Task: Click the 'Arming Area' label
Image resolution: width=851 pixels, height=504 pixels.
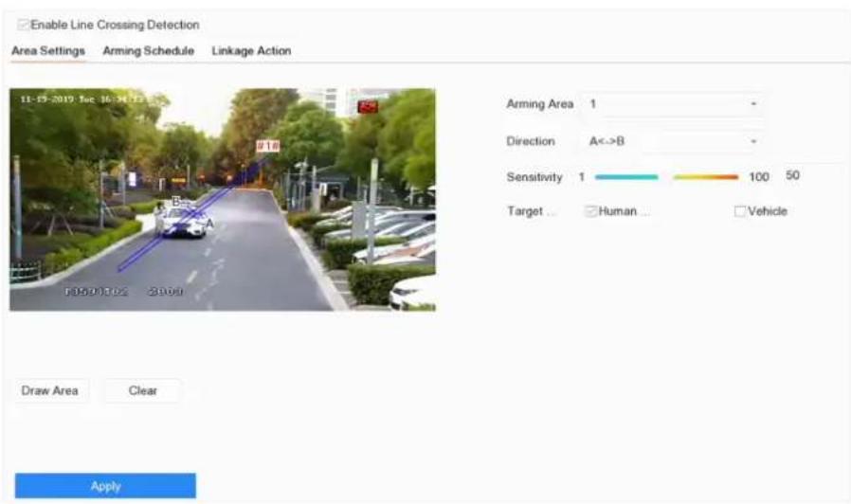Action: coord(539,103)
